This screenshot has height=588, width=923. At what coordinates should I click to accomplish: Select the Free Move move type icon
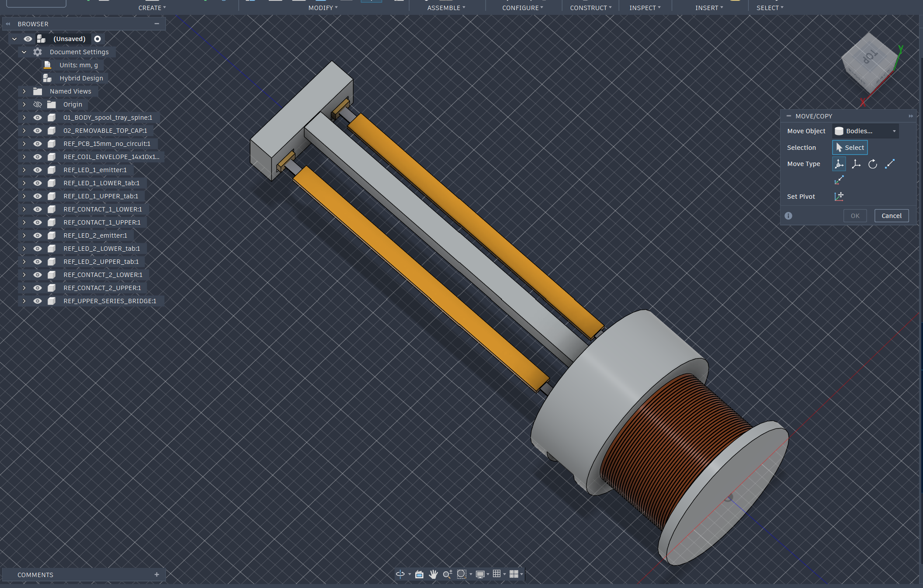[839, 164]
